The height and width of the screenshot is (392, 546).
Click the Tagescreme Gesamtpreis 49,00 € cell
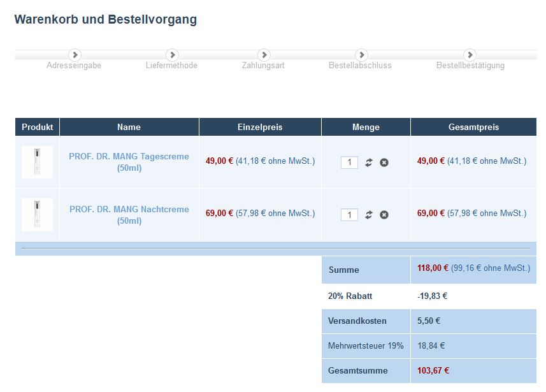pos(472,161)
